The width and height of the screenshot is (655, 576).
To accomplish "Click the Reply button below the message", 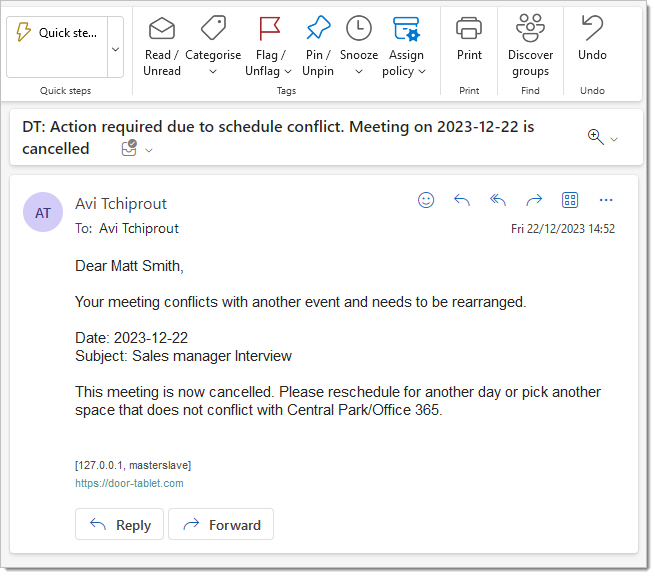I will pos(119,524).
